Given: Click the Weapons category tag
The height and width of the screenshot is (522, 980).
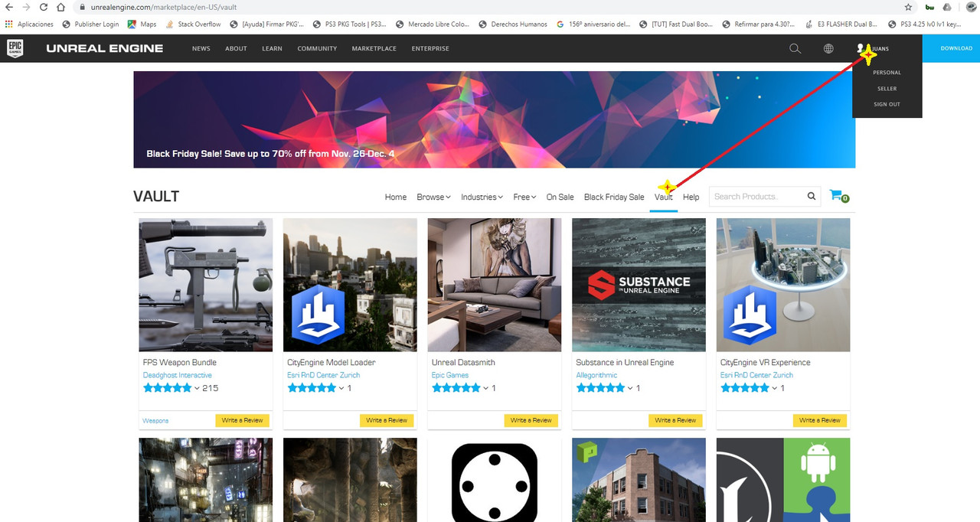Looking at the screenshot, I should click(x=155, y=421).
